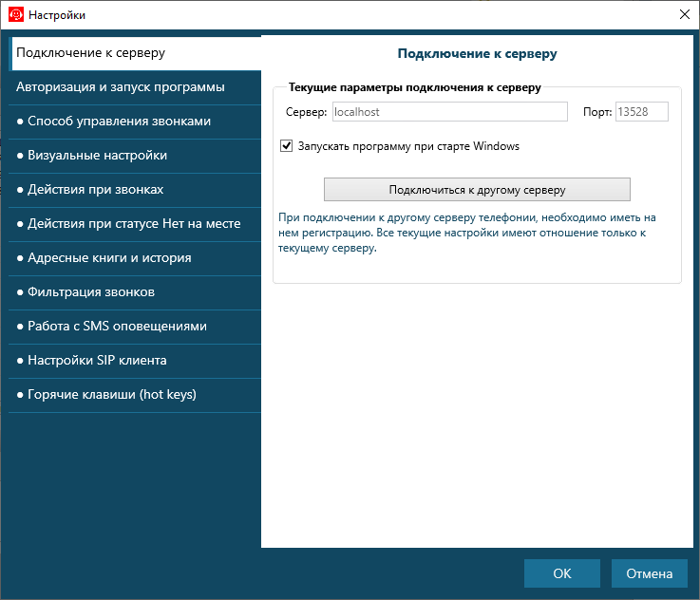
Task: Close the Настройки window
Action: [x=685, y=15]
